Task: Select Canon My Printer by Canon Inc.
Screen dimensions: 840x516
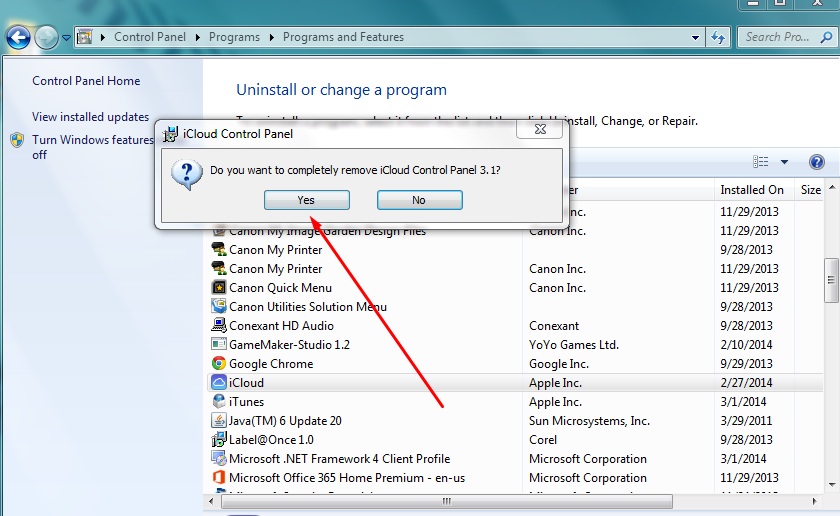Action: coord(275,268)
